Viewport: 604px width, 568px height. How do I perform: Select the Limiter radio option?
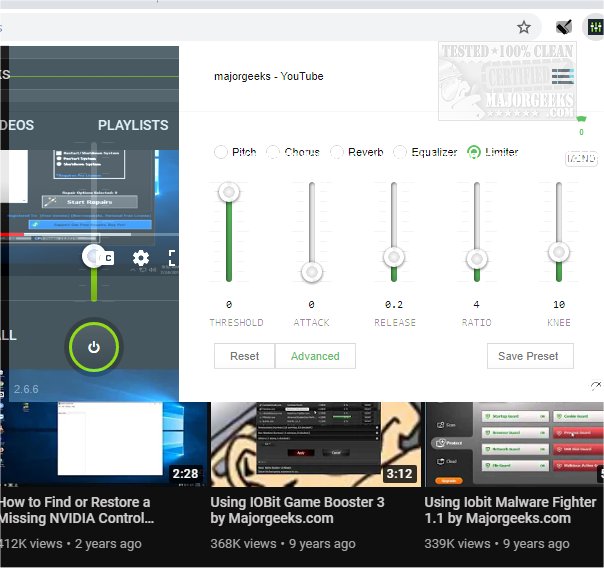tap(474, 152)
